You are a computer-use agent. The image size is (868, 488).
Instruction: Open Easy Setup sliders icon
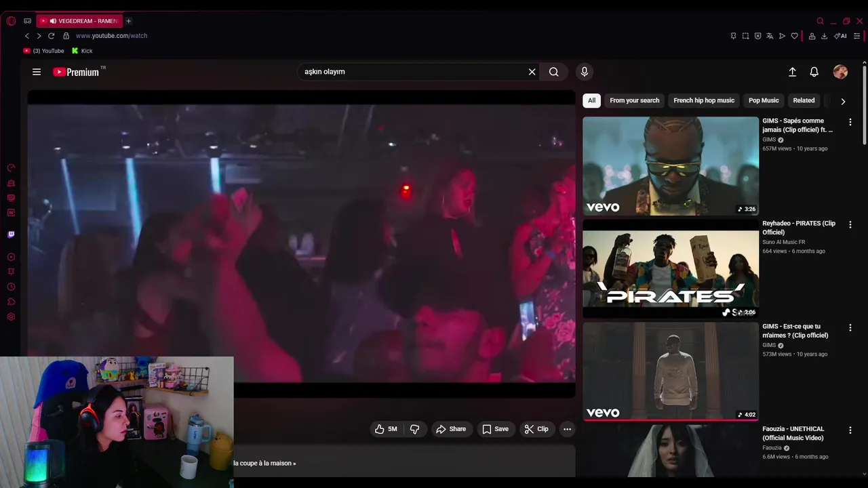coord(857,36)
